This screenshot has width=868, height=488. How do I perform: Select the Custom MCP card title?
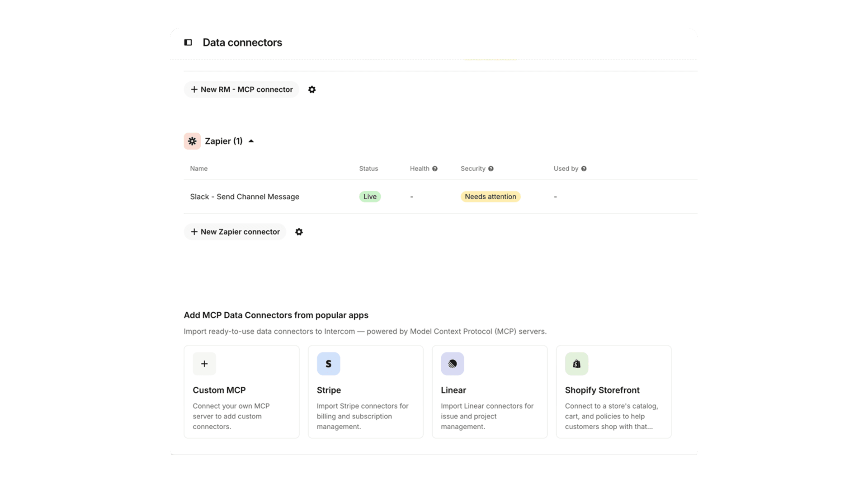click(x=219, y=390)
